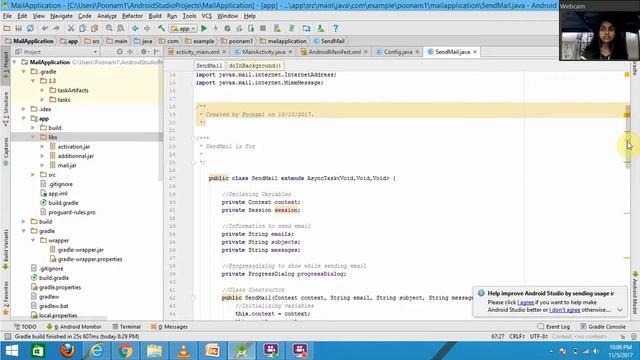The width and height of the screenshot is (640, 360).
Task: Click the Undo toolbar icon
Action: coord(44,28)
